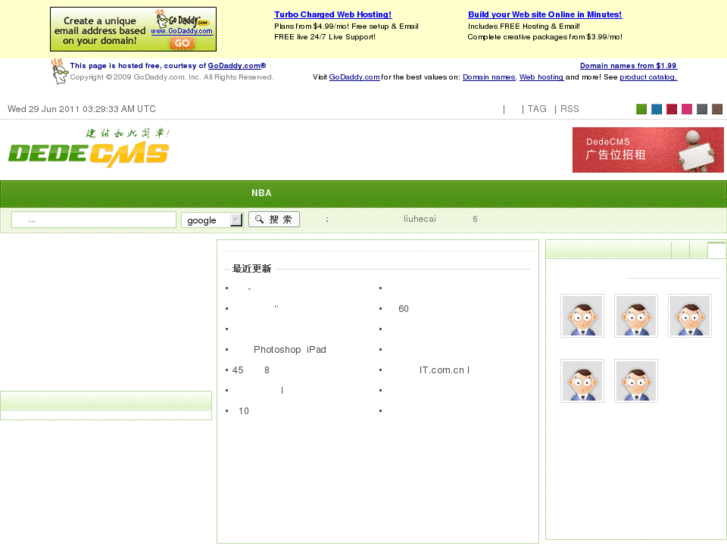Select the blue theme color swatch

(x=657, y=109)
